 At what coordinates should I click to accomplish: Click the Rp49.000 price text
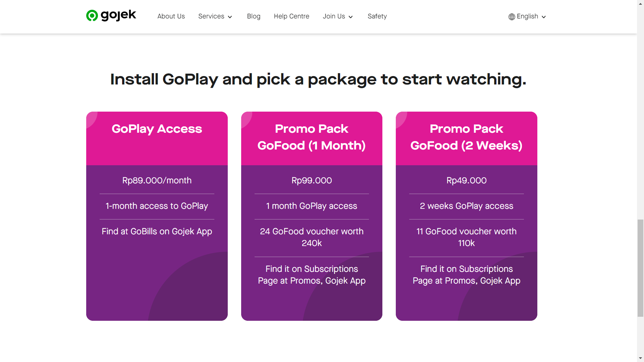click(x=467, y=181)
